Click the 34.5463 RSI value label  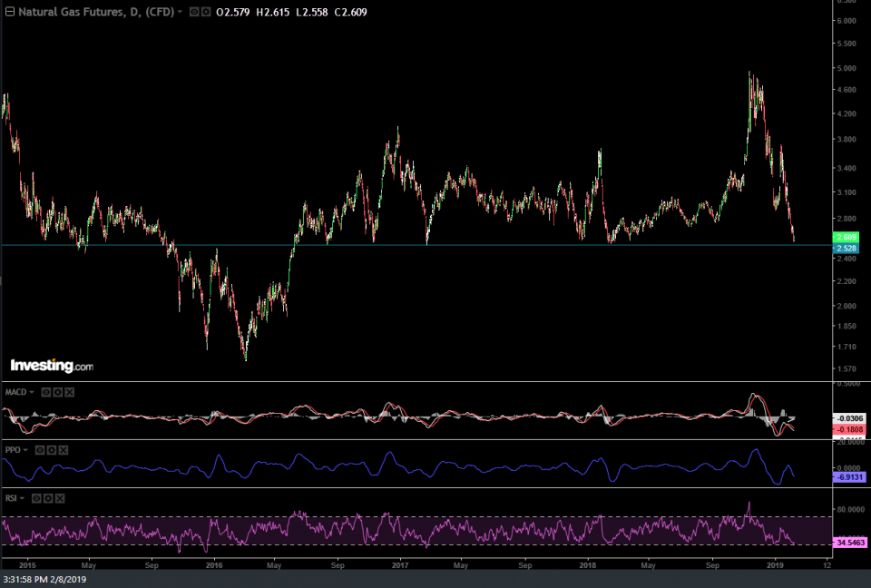tap(848, 542)
